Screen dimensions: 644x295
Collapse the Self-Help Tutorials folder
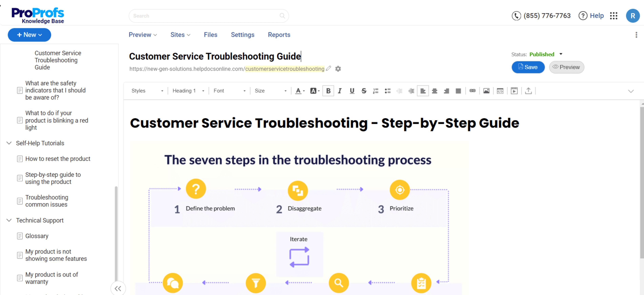coord(9,143)
